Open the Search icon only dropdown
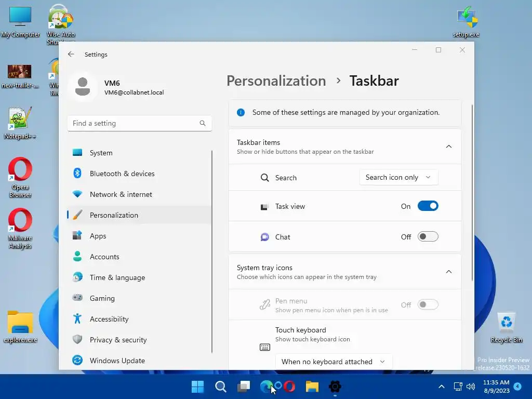532x399 pixels. tap(398, 178)
